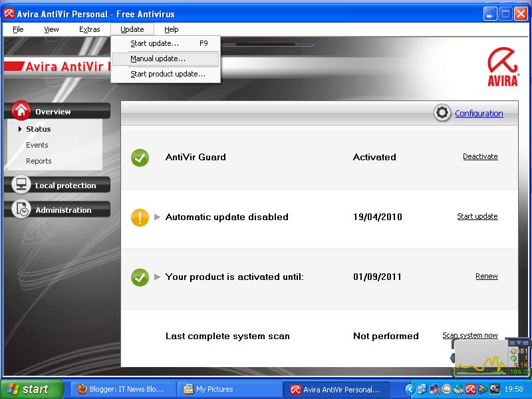532x399 pixels.
Task: Click Scan system now link
Action: click(x=470, y=335)
